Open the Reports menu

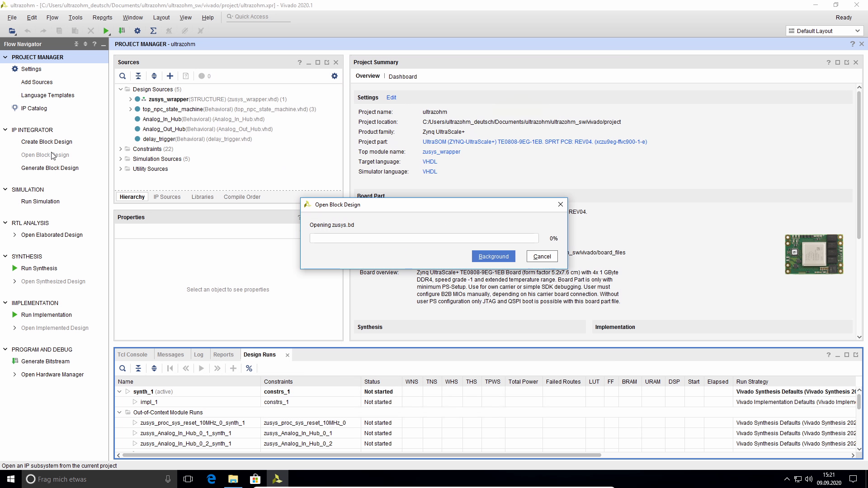point(102,17)
